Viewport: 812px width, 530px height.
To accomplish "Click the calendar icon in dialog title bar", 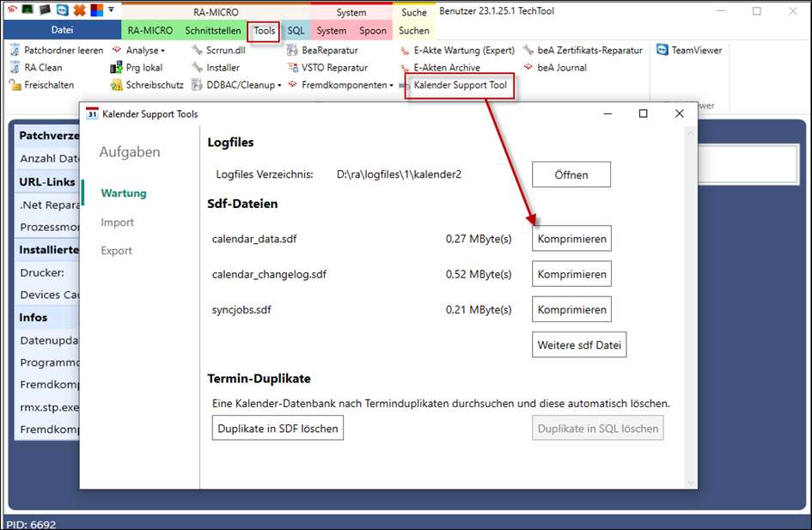I will click(x=92, y=113).
